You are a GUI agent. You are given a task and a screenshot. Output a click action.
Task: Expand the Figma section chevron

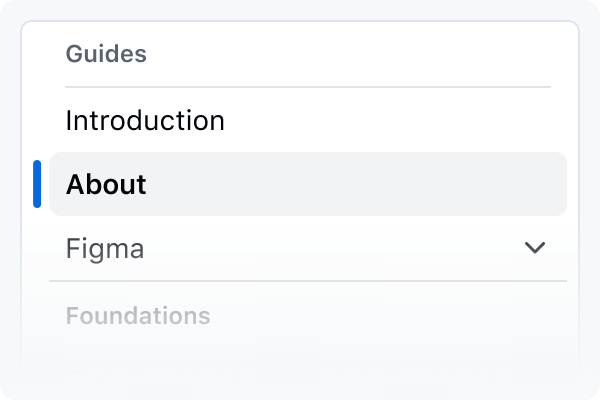point(535,248)
